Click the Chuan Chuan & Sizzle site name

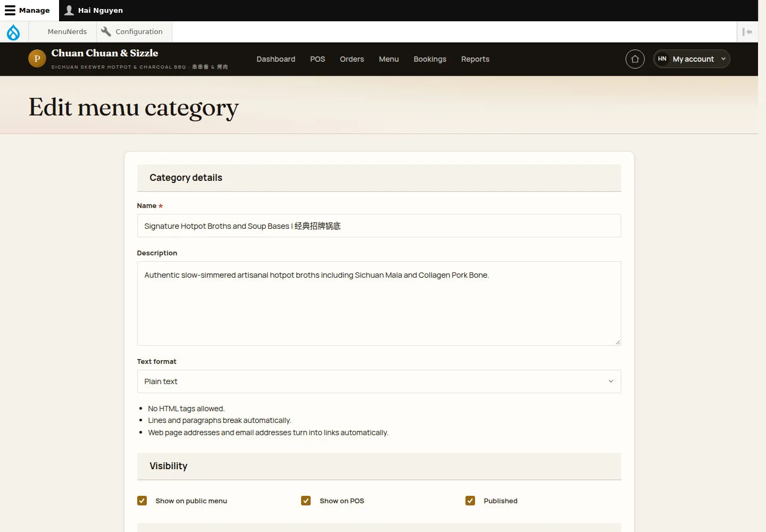coord(105,53)
